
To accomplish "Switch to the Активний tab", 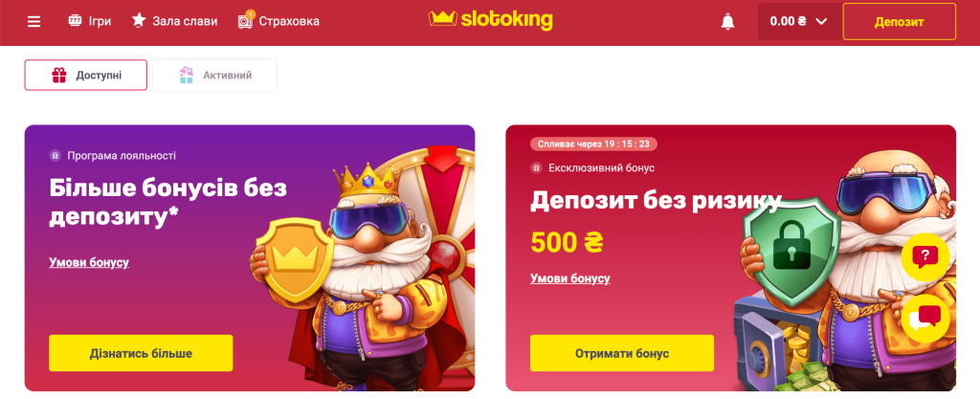I will pyautogui.click(x=214, y=75).
